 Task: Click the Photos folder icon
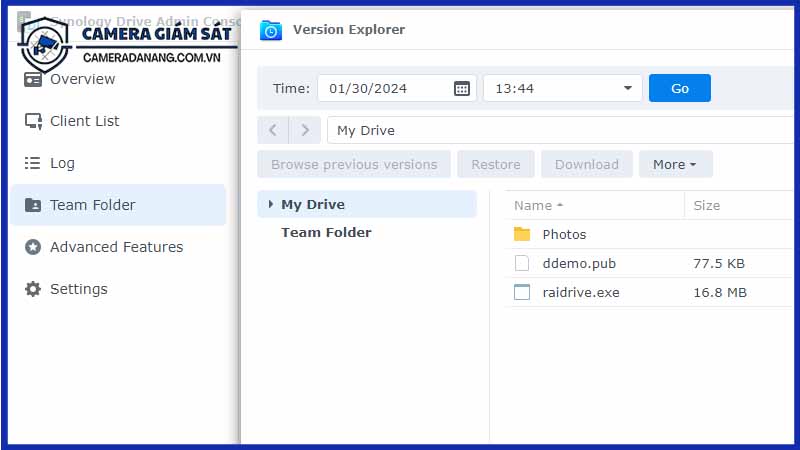click(522, 234)
